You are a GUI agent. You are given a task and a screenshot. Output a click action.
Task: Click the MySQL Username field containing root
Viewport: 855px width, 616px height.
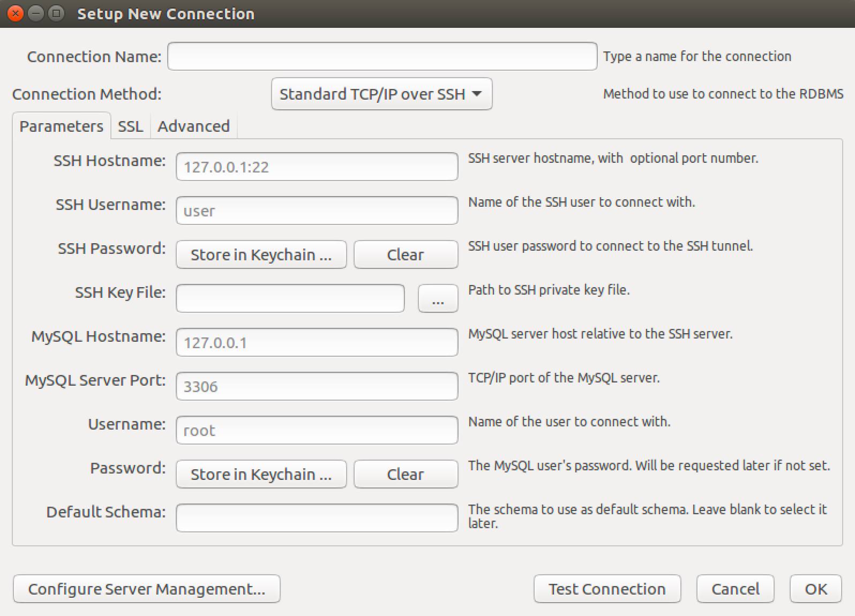pyautogui.click(x=317, y=431)
